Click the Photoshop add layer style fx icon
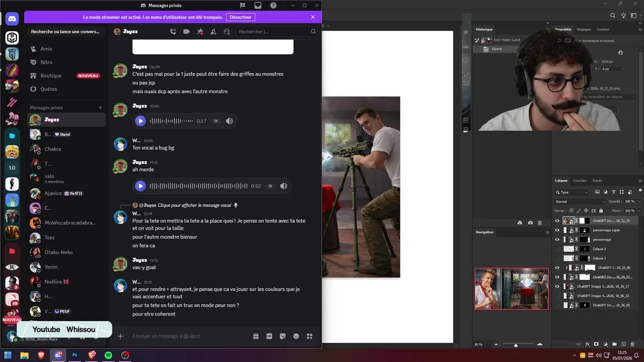 pyautogui.click(x=588, y=344)
